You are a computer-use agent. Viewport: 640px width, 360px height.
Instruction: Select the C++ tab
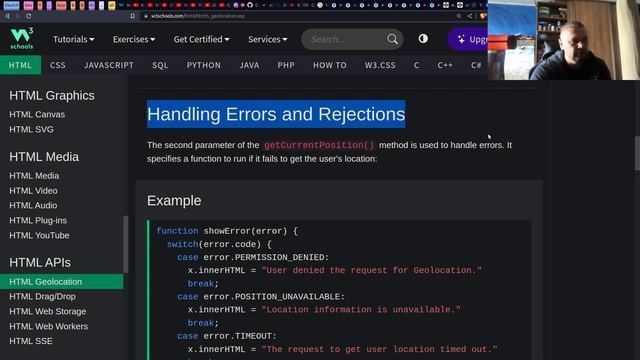445,65
